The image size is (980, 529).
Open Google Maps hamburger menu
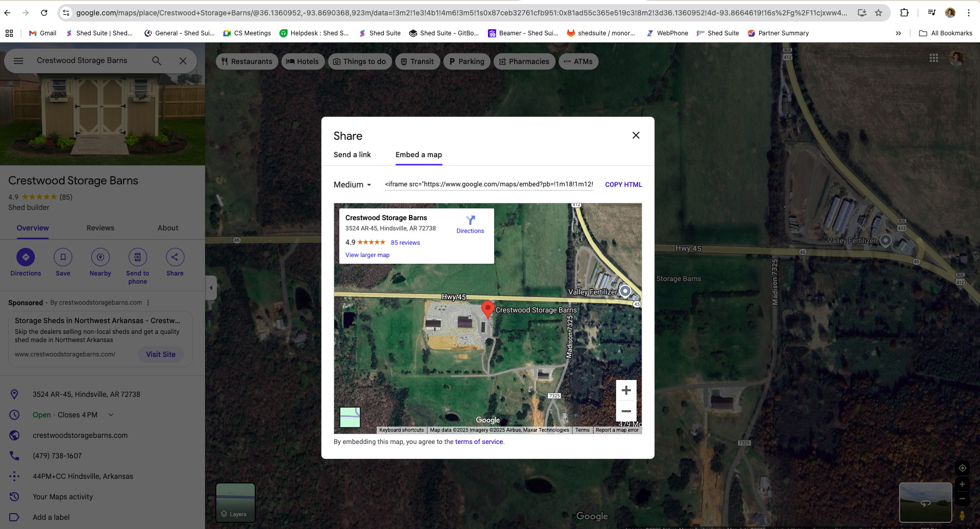(18, 61)
